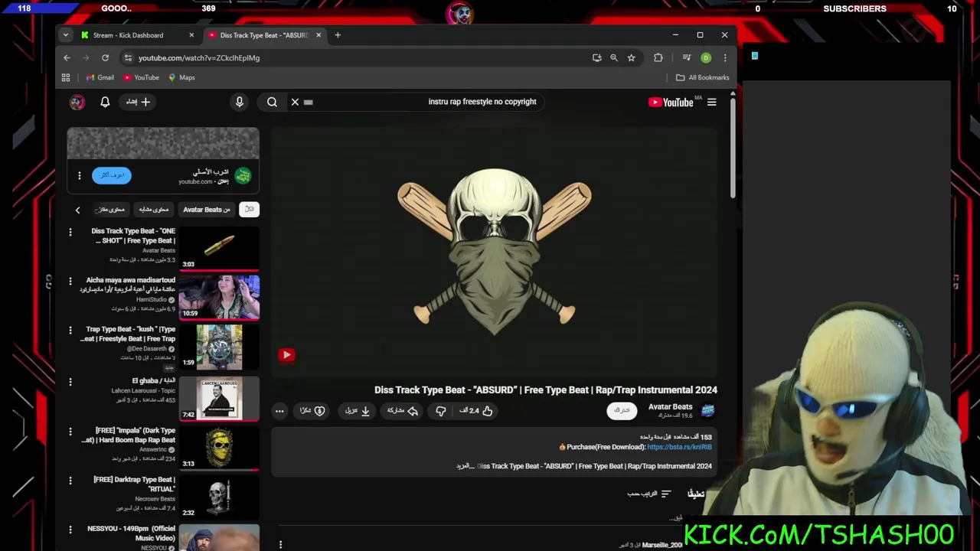This screenshot has width=980, height=551.
Task: Open Impala Dark Type Beat thumbnail
Action: coord(220,448)
